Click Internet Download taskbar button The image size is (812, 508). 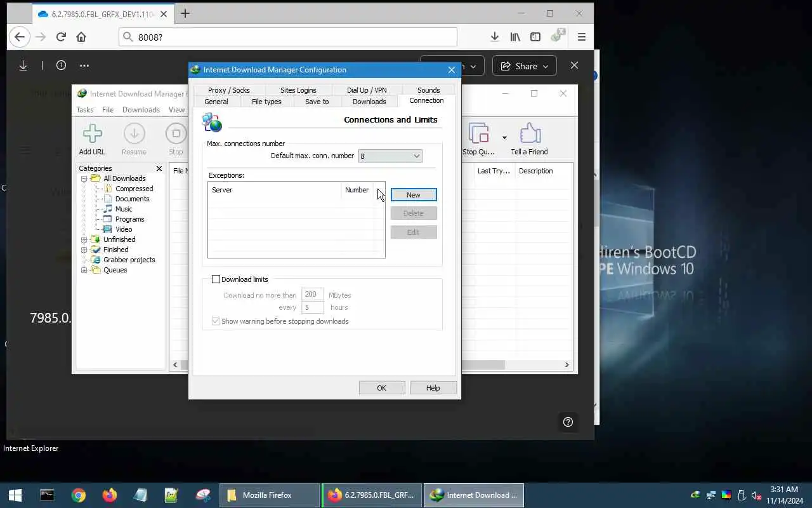pyautogui.click(x=473, y=495)
